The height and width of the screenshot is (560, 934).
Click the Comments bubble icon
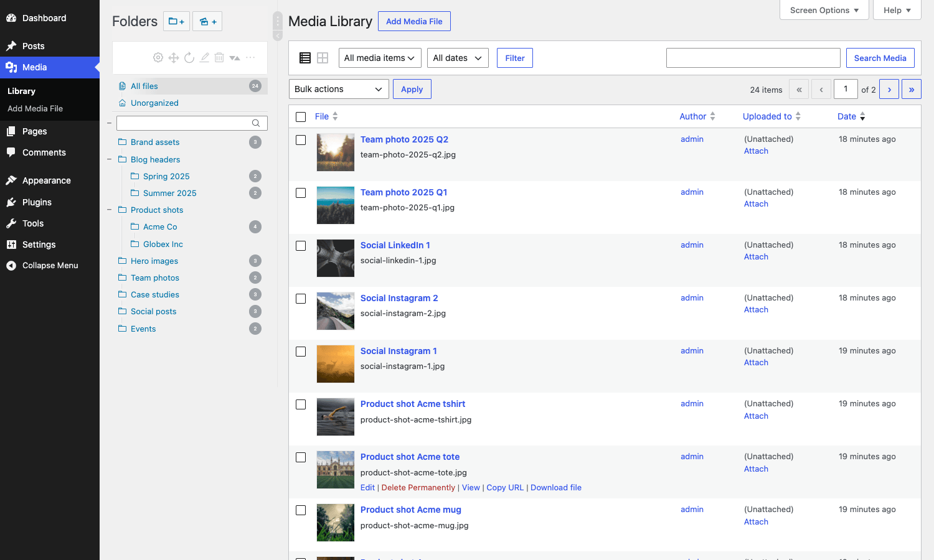point(11,152)
